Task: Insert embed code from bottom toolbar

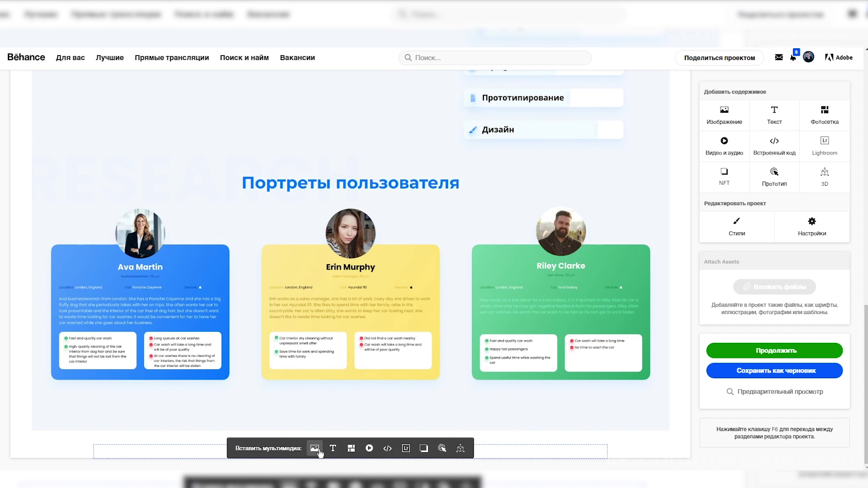Action: tap(387, 448)
